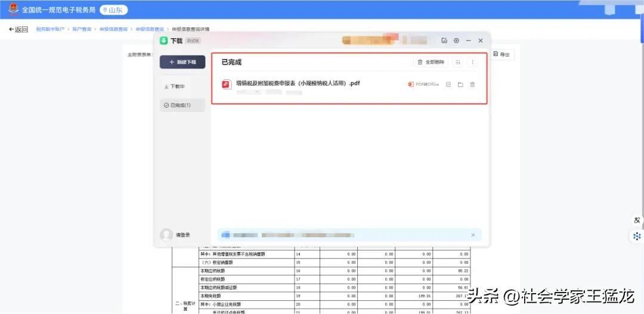Click the 新建下载 button

pyautogui.click(x=182, y=62)
